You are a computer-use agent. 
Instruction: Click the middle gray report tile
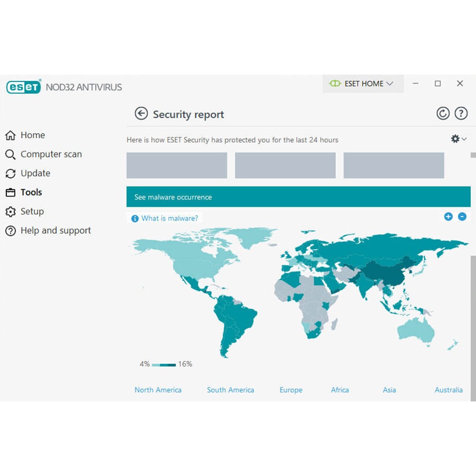[285, 166]
